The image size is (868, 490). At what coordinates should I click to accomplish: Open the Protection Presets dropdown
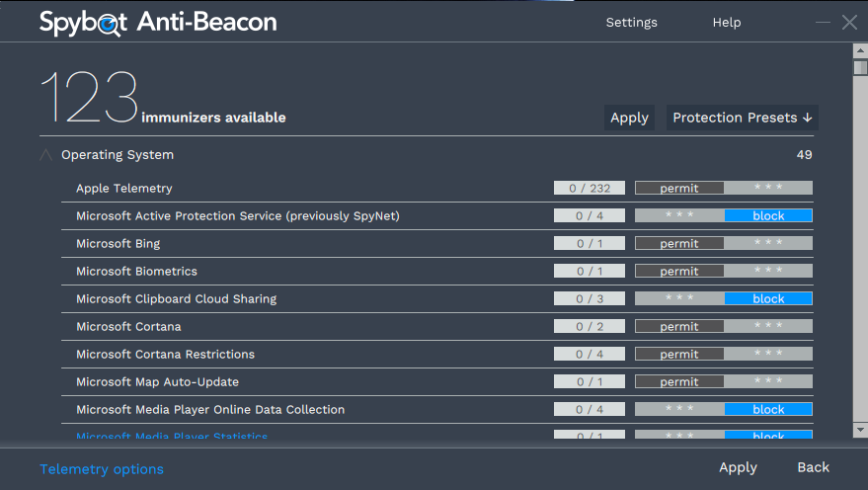[742, 118]
